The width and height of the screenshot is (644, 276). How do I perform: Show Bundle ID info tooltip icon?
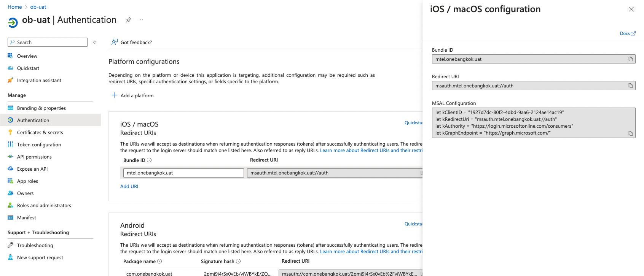149,160
